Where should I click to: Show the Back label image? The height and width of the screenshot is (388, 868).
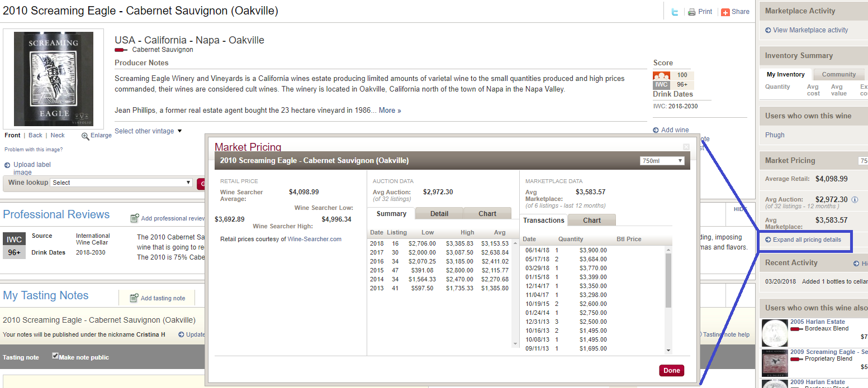35,135
